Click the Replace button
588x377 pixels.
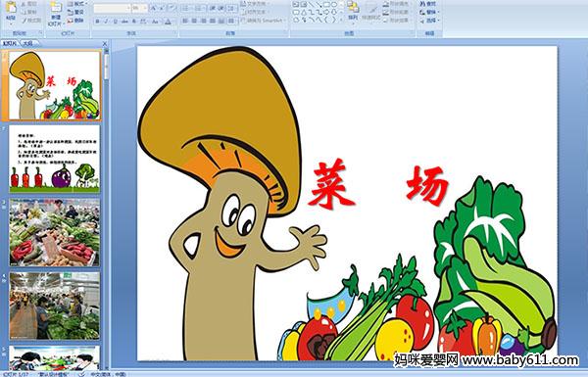tap(428, 12)
